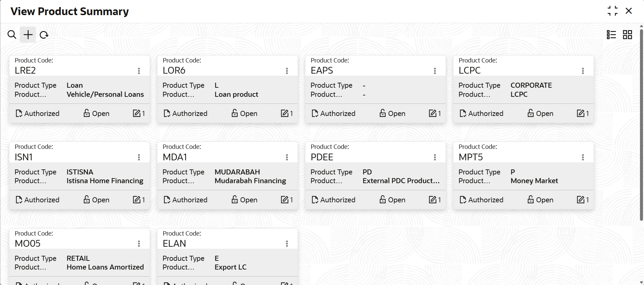Viewport: 644px width, 285px height.
Task: Click the Istisna Home Financing description
Action: (105, 181)
